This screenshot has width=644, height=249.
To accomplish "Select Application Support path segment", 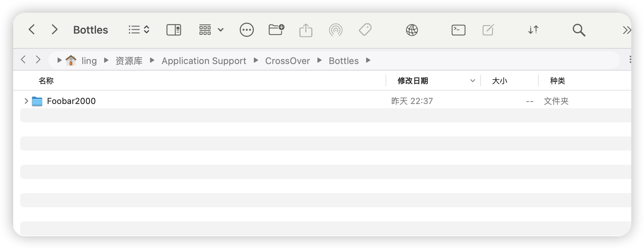I will [x=204, y=61].
